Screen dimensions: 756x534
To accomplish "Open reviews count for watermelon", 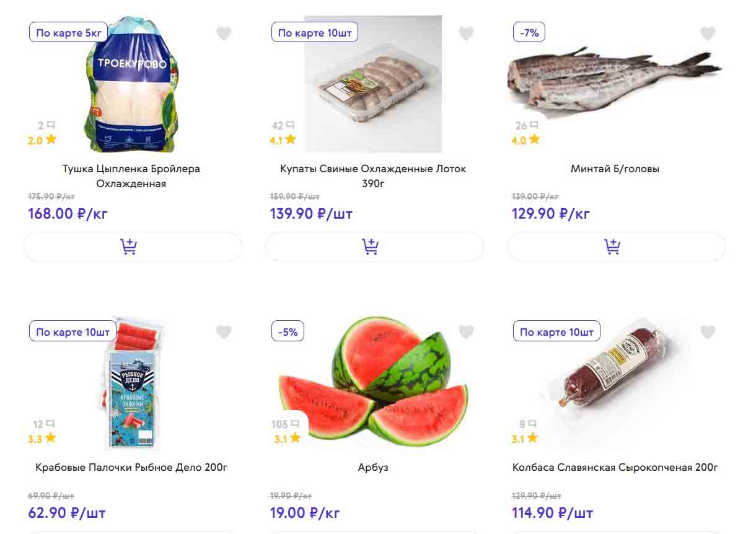I will tap(284, 424).
